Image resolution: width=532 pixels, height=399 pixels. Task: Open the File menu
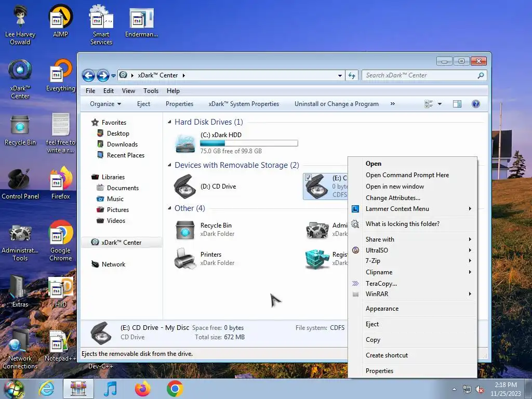coord(90,91)
